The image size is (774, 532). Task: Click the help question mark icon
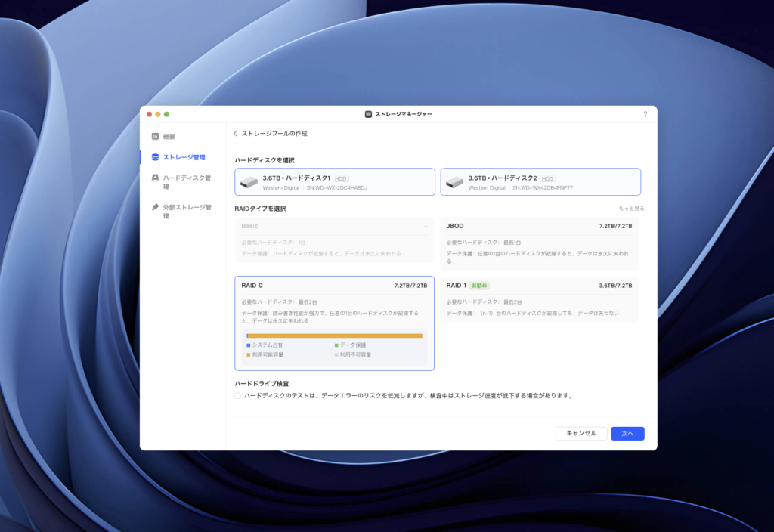coord(645,114)
